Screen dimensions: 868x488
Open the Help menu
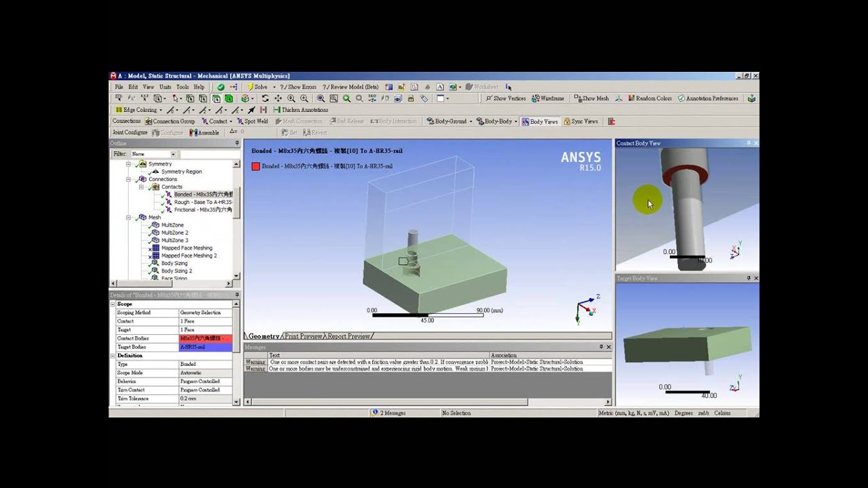coord(199,87)
